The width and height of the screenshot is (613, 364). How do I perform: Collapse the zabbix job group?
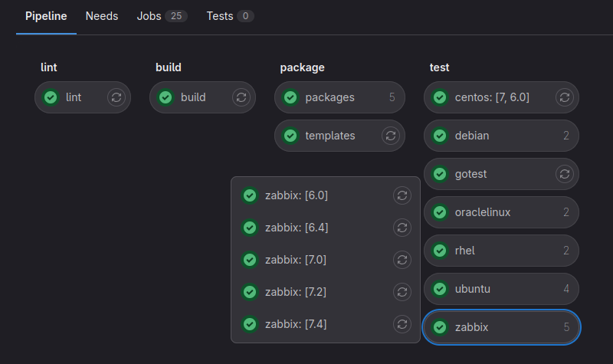pyautogui.click(x=501, y=327)
